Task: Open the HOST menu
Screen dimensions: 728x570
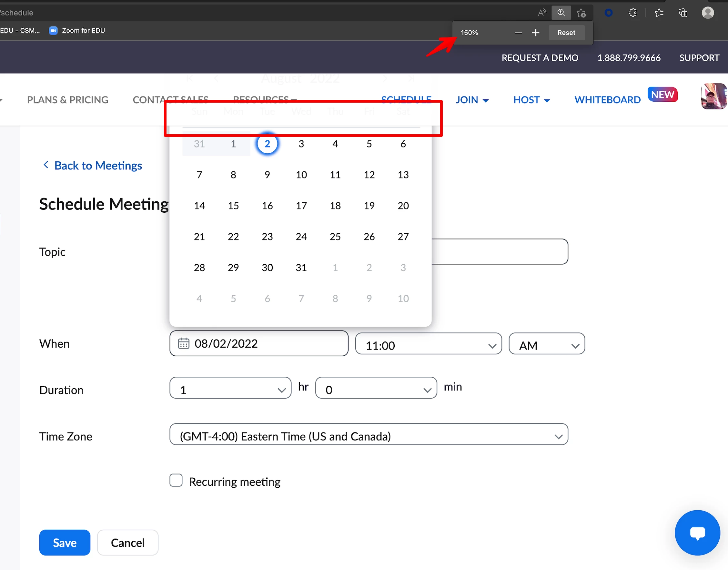Action: (x=531, y=100)
